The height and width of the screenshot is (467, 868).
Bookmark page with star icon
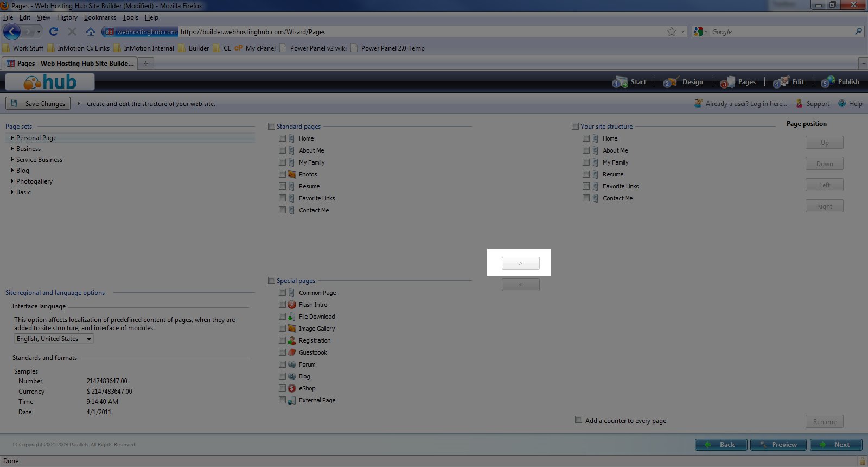[x=672, y=32]
